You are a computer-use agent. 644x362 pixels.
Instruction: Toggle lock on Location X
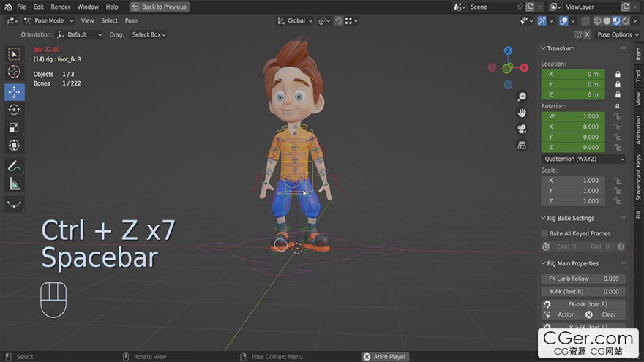click(618, 74)
